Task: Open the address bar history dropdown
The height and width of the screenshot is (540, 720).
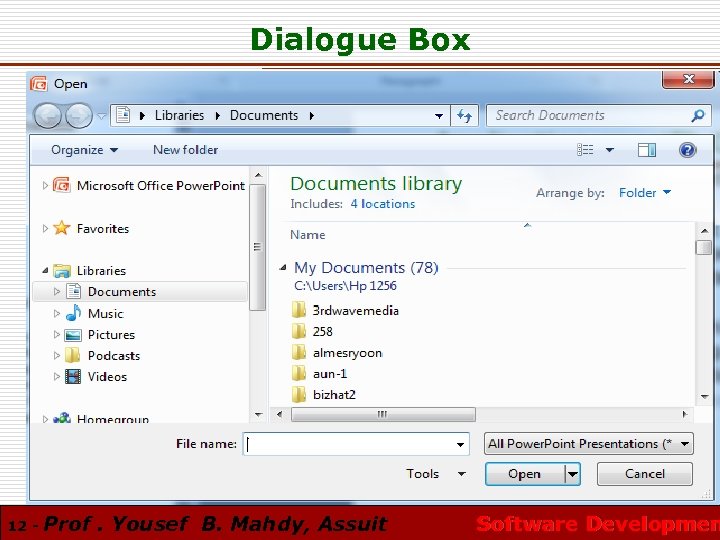Action: point(439,116)
